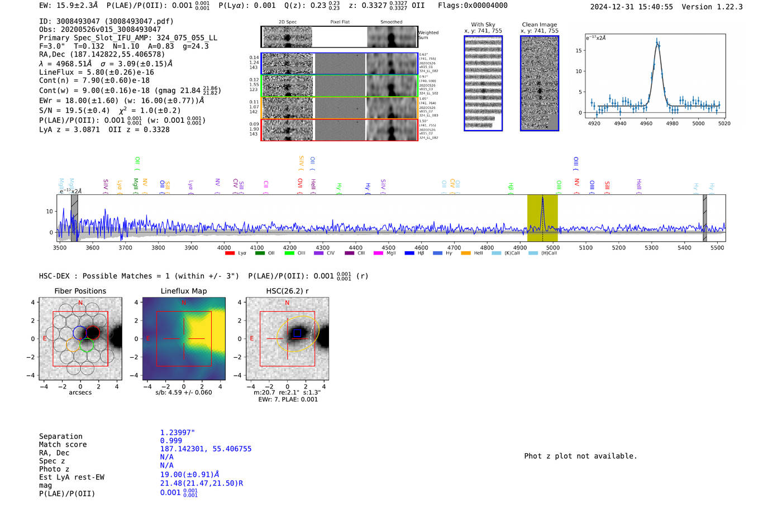Click the EW: 15.9±2.3Å header text
The height and width of the screenshot is (532, 782).
[x=68, y=6]
